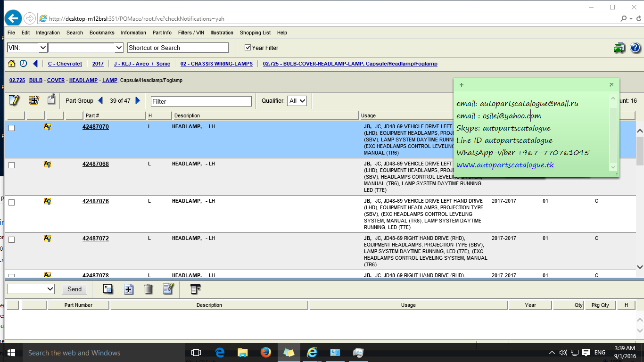Sort parts list by Description column header
The height and width of the screenshot is (362, 644).
[x=264, y=115]
